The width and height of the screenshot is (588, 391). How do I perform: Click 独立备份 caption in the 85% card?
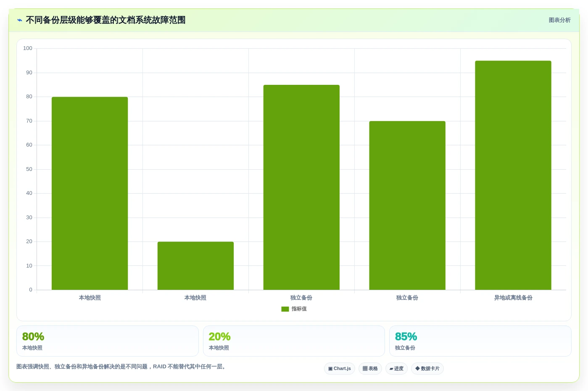[x=405, y=348]
